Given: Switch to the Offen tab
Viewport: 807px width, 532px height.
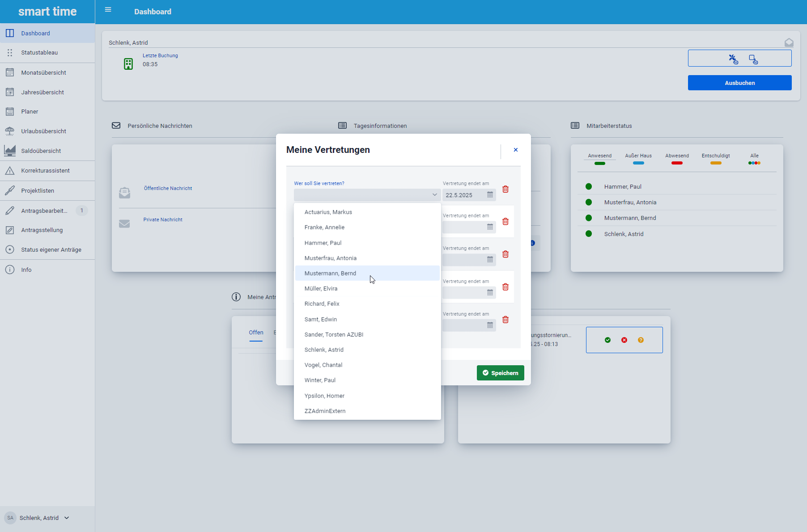Looking at the screenshot, I should coord(256,333).
